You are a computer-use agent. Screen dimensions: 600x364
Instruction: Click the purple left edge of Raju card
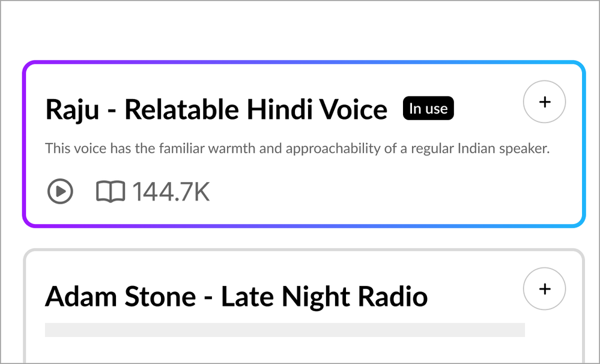point(24,144)
